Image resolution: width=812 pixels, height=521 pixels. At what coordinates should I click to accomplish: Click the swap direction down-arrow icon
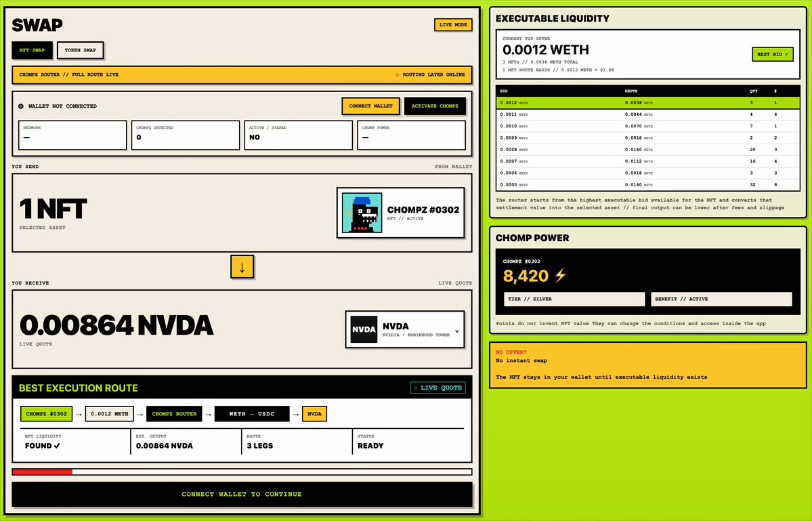click(242, 267)
